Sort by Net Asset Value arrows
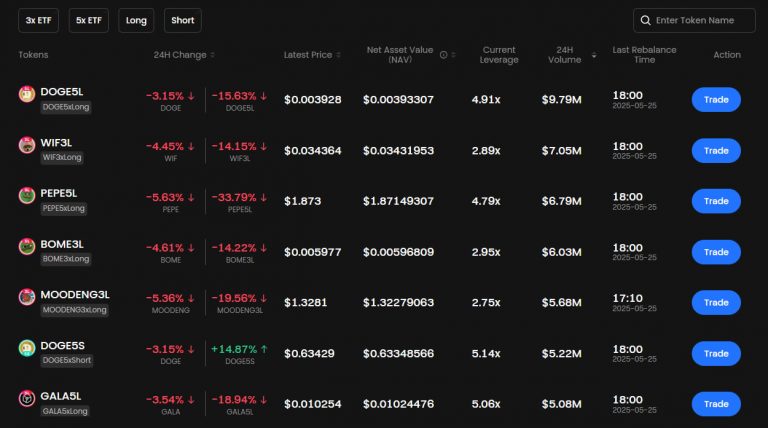The height and width of the screenshot is (428, 768). click(454, 55)
